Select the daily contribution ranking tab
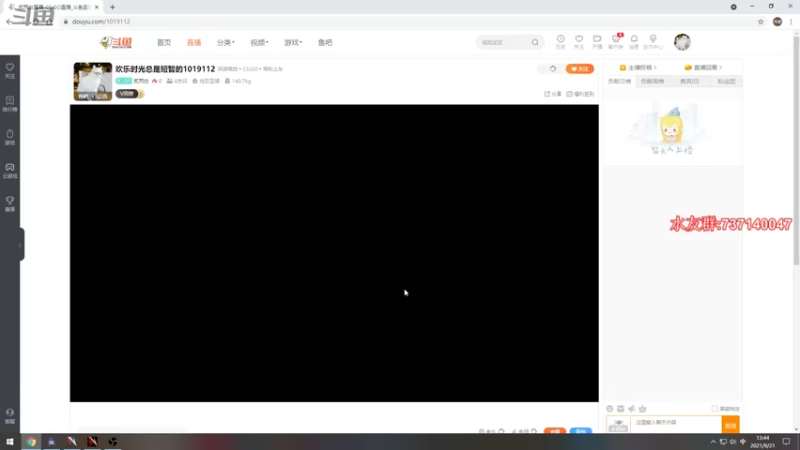The height and width of the screenshot is (450, 800). coord(619,81)
